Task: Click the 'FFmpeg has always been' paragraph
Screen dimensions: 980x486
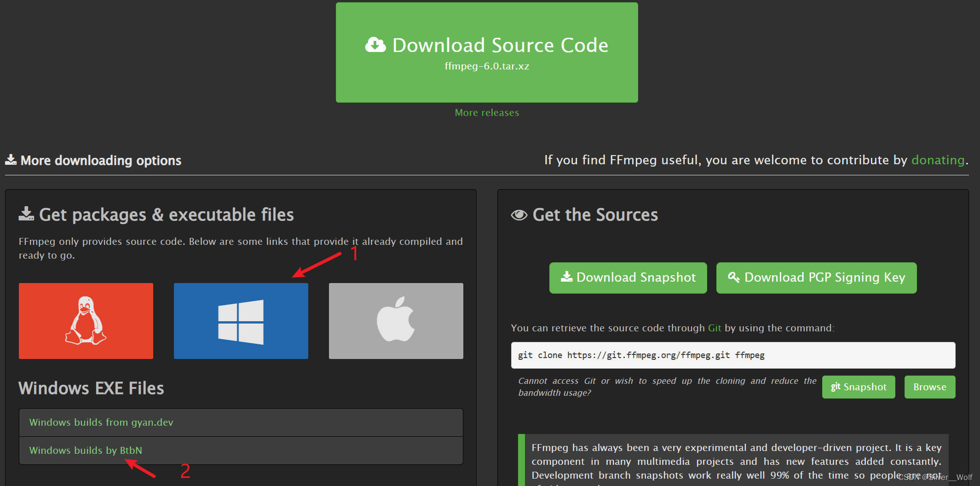Action: [x=737, y=462]
